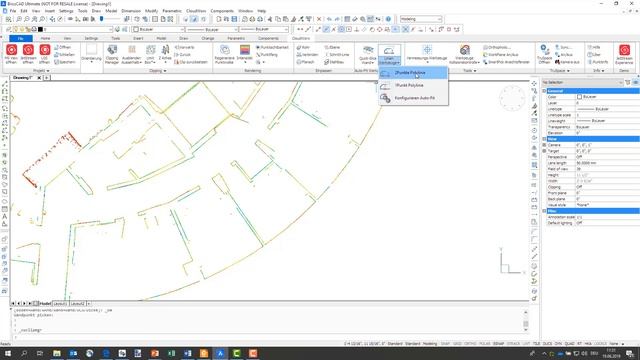Click the Vorwärts clipping button

[x=184, y=47]
